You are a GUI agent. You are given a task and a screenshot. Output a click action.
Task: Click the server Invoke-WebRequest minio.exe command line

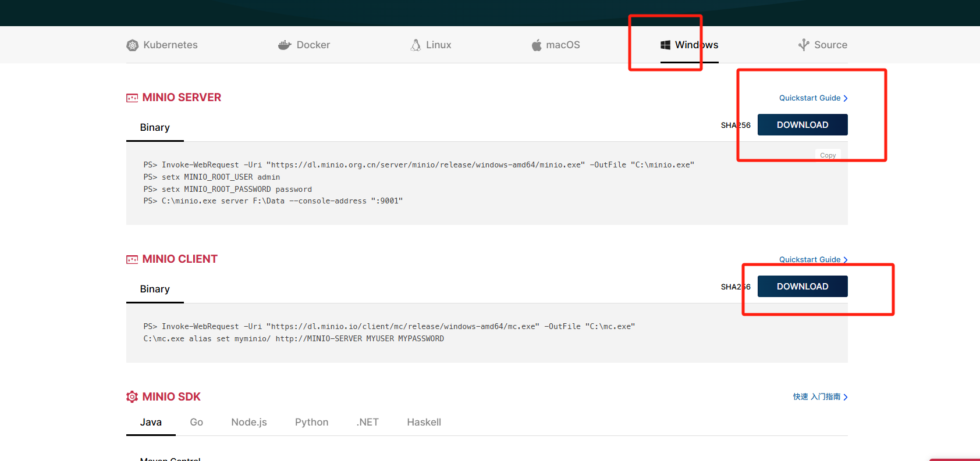pos(419,165)
